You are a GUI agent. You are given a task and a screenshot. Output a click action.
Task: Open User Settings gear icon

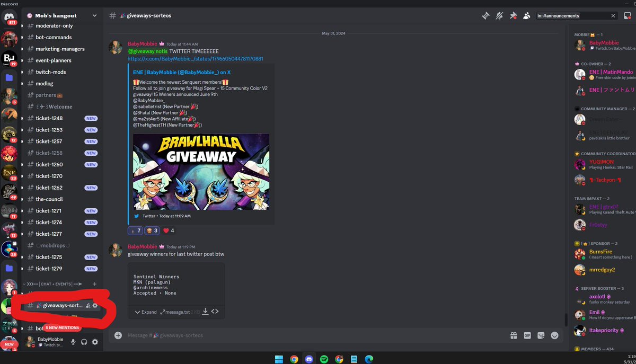pyautogui.click(x=95, y=342)
